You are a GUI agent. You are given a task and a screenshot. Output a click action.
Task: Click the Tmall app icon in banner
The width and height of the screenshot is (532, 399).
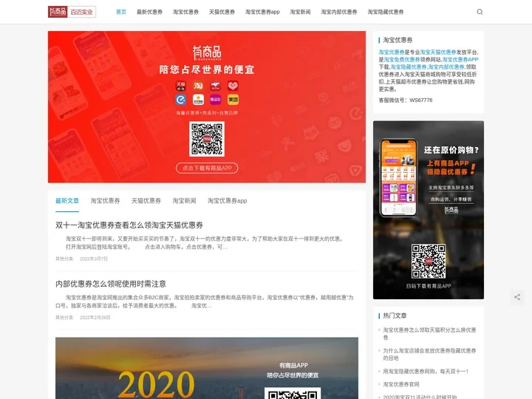[x=180, y=86]
